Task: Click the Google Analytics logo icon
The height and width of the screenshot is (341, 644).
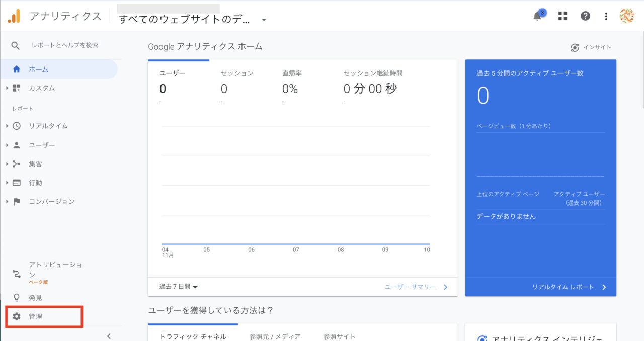Action: click(14, 16)
